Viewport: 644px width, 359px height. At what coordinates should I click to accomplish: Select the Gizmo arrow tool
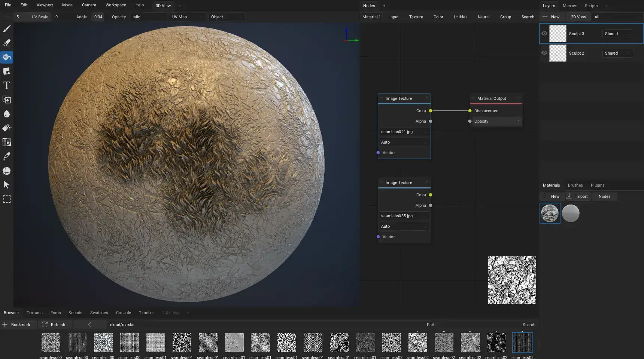(x=7, y=185)
